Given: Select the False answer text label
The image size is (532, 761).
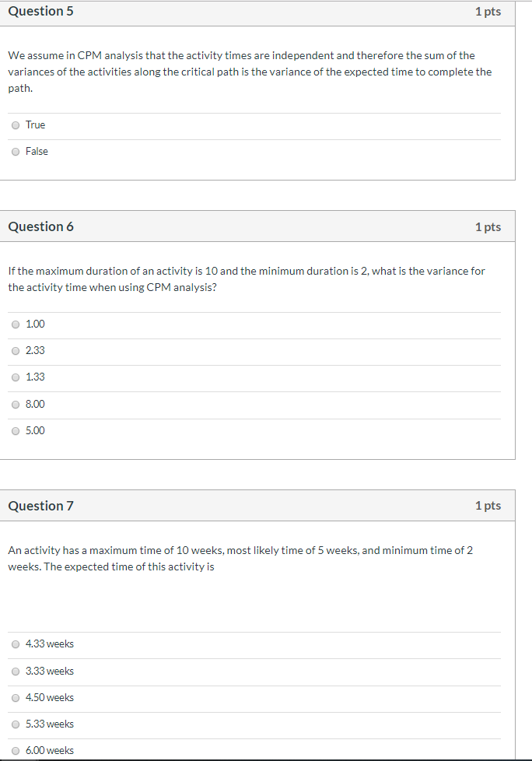Looking at the screenshot, I should tap(37, 151).
